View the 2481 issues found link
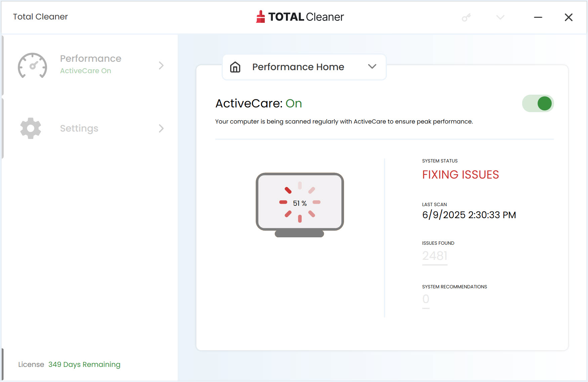 pyautogui.click(x=435, y=256)
